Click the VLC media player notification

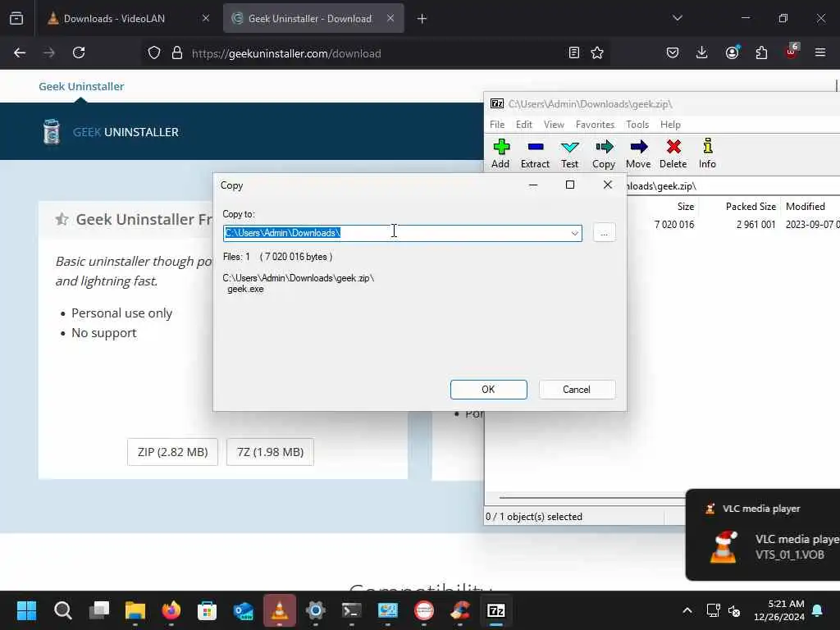point(763,535)
